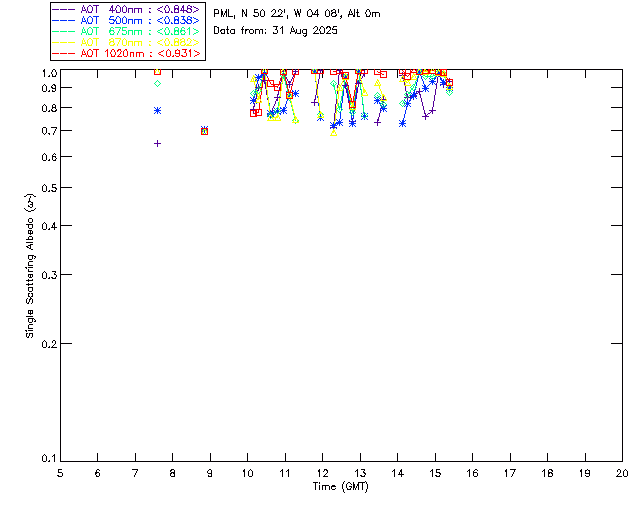The image size is (640, 512).
Task: Click the PML station location header text
Action: coord(296,14)
